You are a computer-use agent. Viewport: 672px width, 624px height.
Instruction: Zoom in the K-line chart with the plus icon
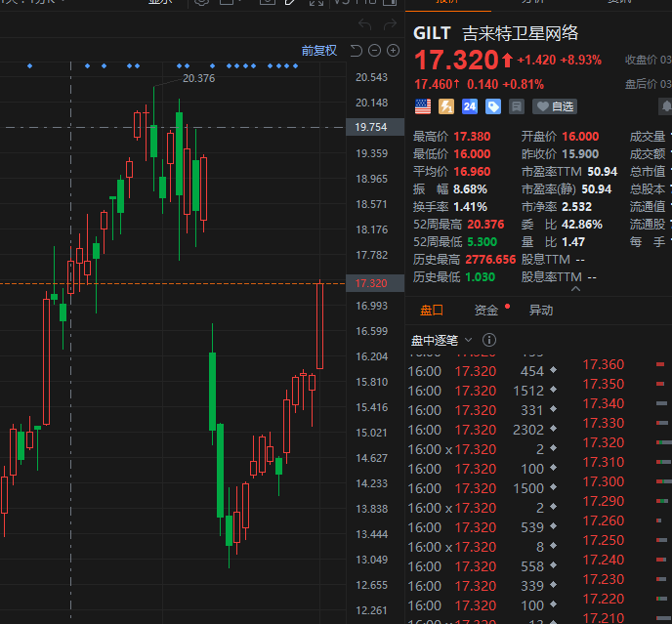coord(393,51)
